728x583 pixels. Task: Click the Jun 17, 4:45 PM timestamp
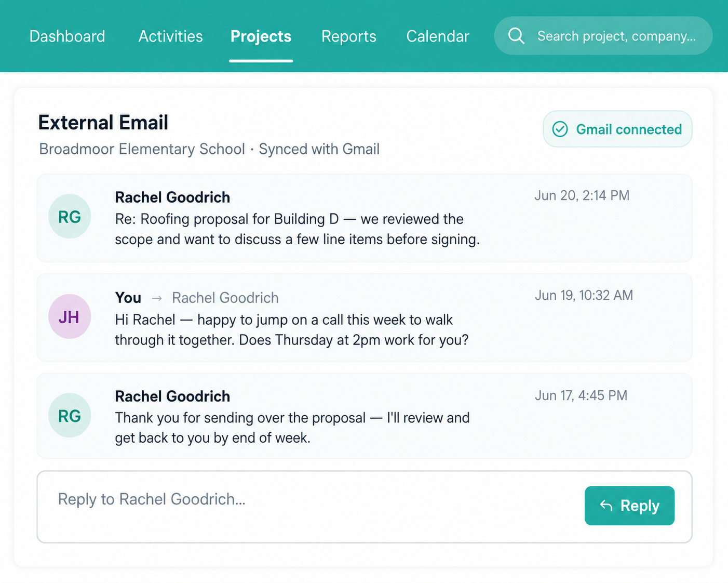[x=581, y=395]
